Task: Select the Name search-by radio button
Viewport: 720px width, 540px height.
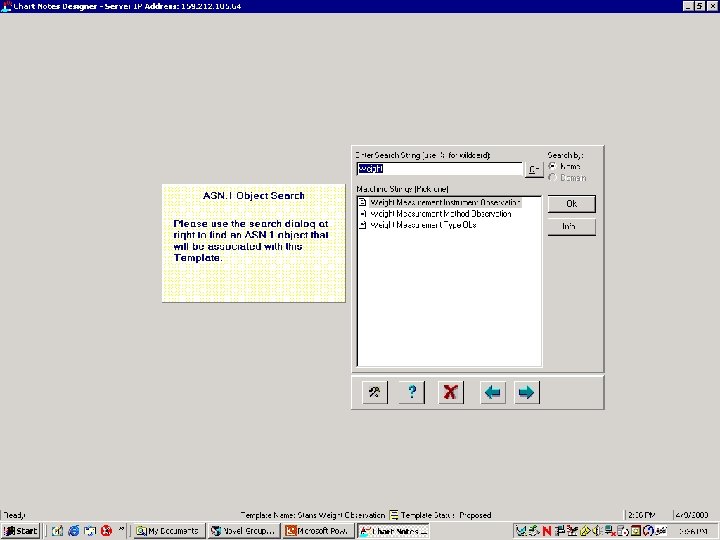Action: (552, 166)
